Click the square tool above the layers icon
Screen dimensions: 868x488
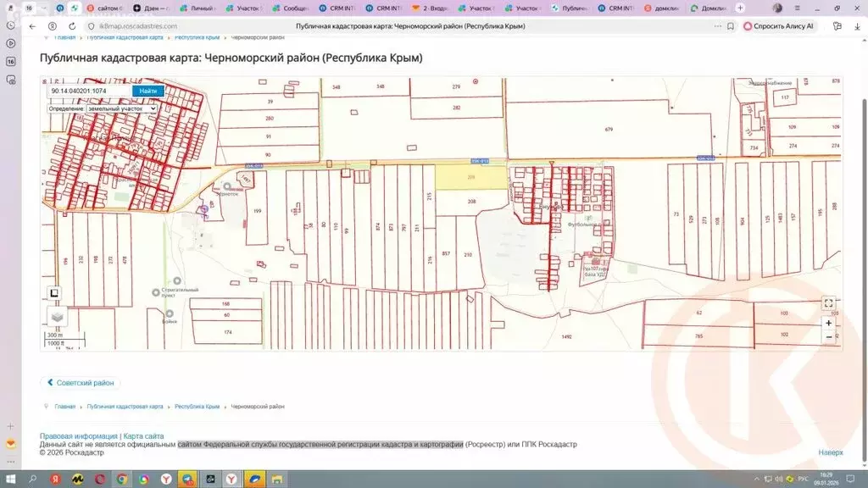(54, 293)
